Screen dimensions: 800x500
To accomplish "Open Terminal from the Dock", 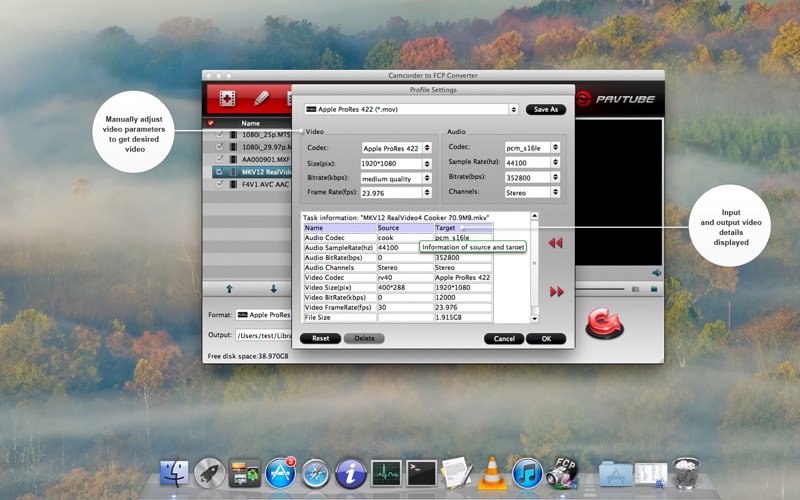I will (421, 473).
